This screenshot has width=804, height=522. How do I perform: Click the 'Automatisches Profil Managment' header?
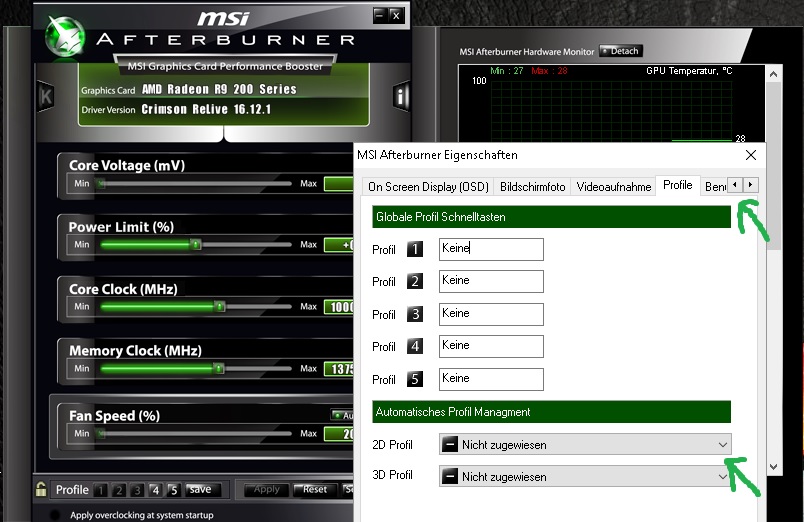pos(551,412)
